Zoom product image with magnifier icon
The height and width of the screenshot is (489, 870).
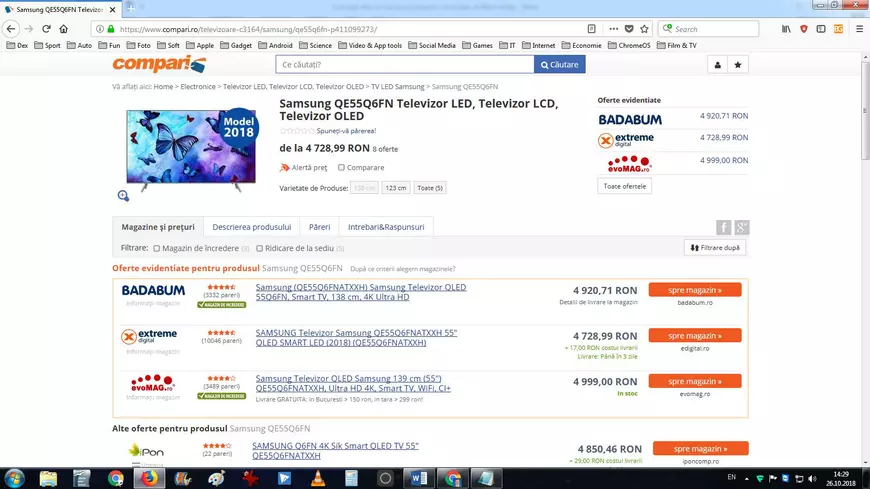point(123,195)
